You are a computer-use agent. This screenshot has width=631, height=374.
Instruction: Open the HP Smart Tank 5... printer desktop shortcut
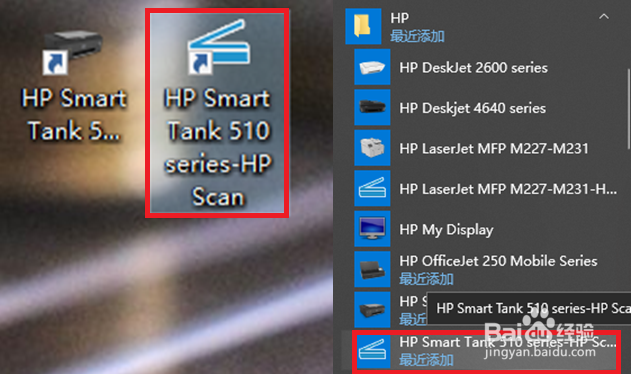73,85
